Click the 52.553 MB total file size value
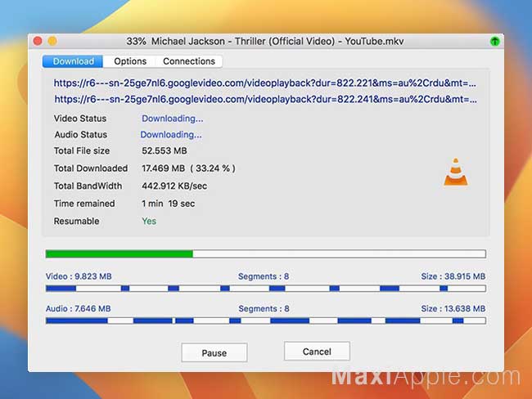Image resolution: width=532 pixels, height=399 pixels. 165,151
